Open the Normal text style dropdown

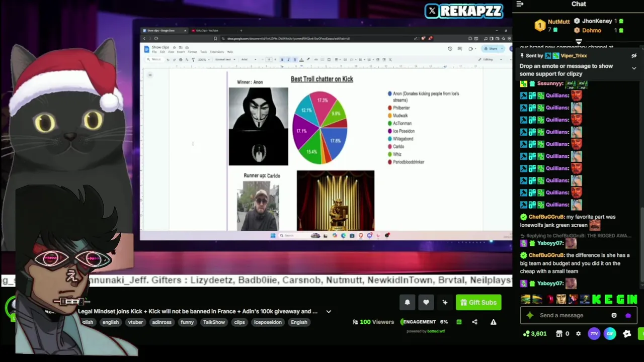click(224, 59)
